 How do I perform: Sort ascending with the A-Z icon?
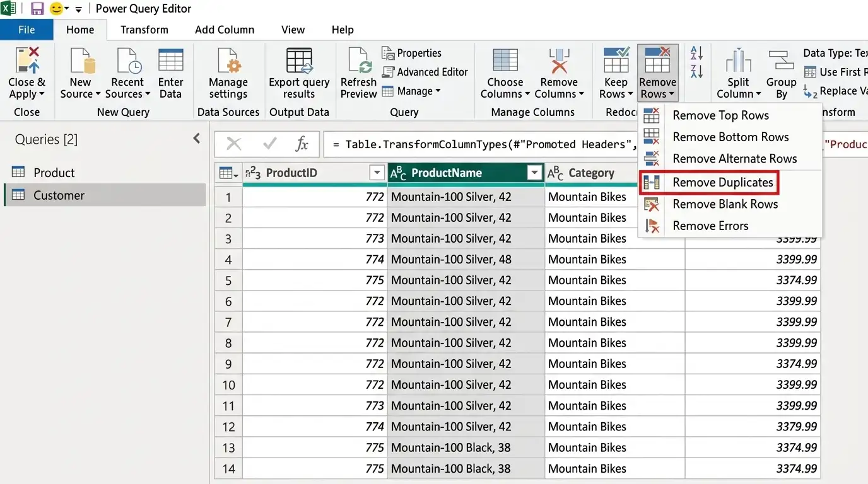click(x=696, y=53)
